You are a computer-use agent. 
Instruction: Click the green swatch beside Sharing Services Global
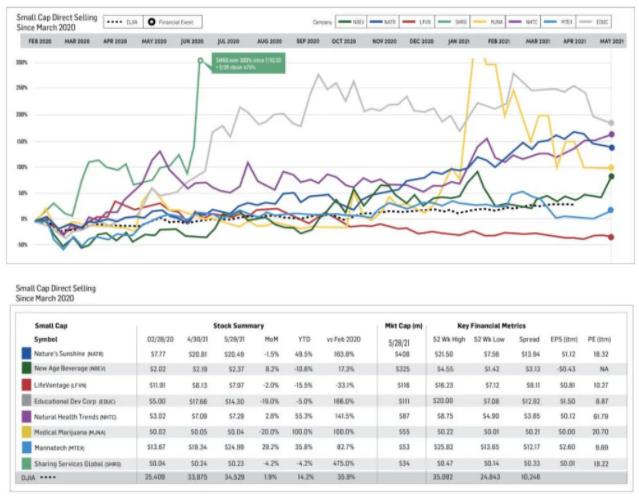[x=26, y=463]
